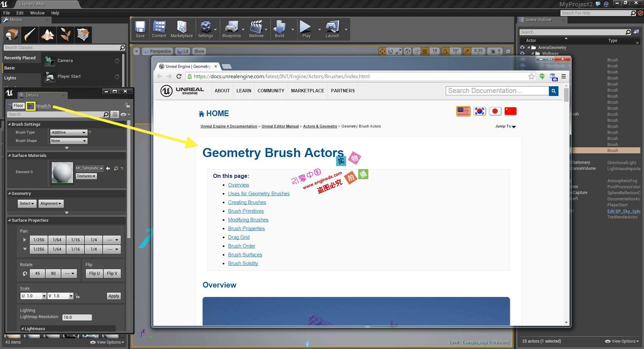The image size is (644, 349).
Task: Select the Korean flag language option
Action: (480, 111)
